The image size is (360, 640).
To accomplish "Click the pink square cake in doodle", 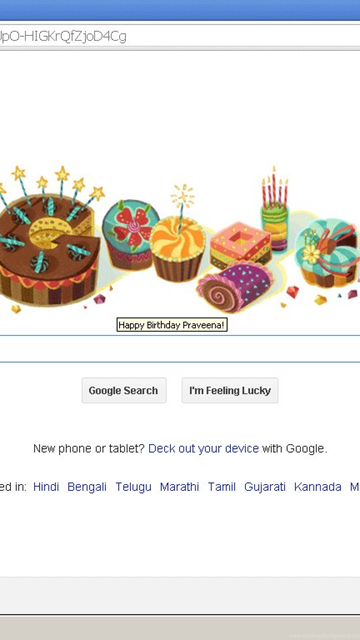I will 240,246.
